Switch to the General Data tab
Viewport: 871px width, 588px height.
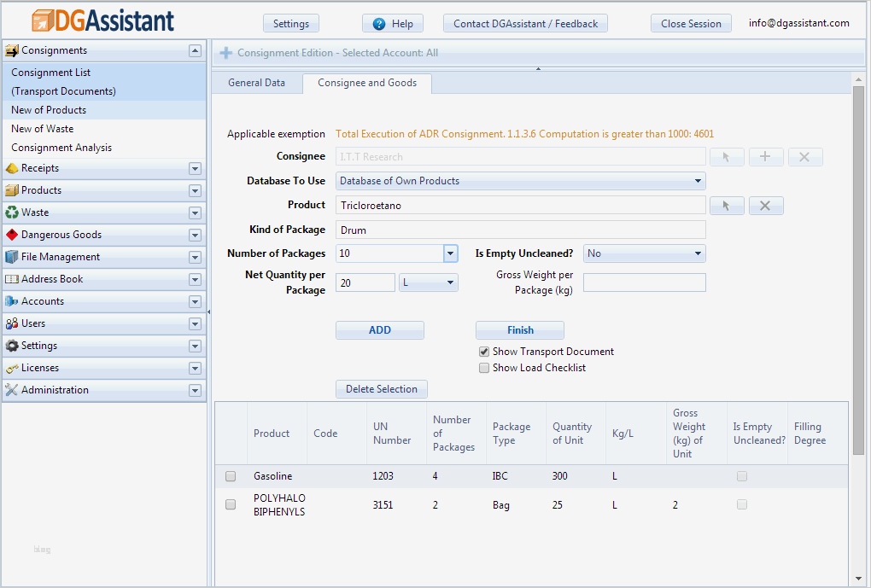click(256, 83)
